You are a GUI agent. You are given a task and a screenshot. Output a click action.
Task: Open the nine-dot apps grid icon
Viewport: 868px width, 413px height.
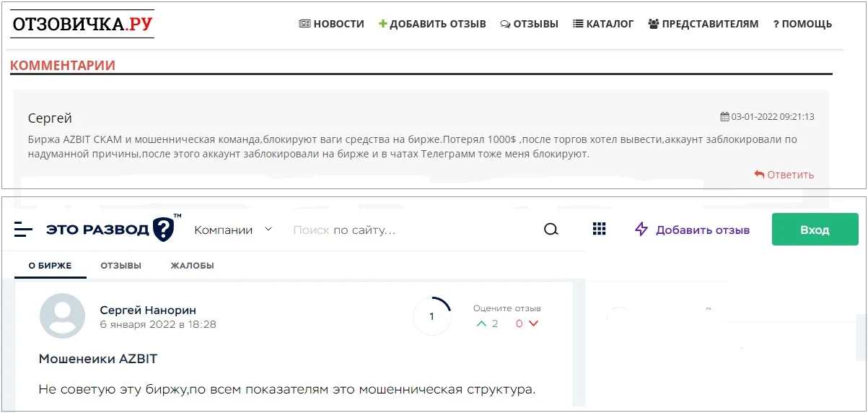tap(599, 229)
